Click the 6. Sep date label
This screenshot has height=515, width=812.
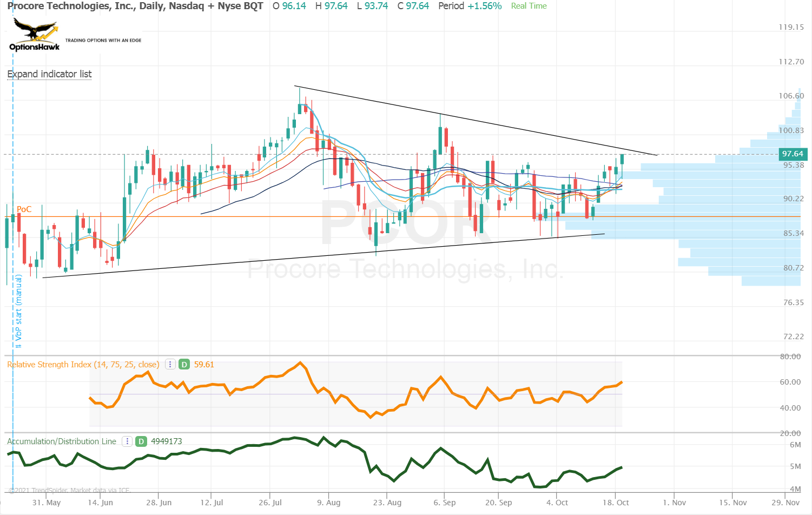coord(444,503)
